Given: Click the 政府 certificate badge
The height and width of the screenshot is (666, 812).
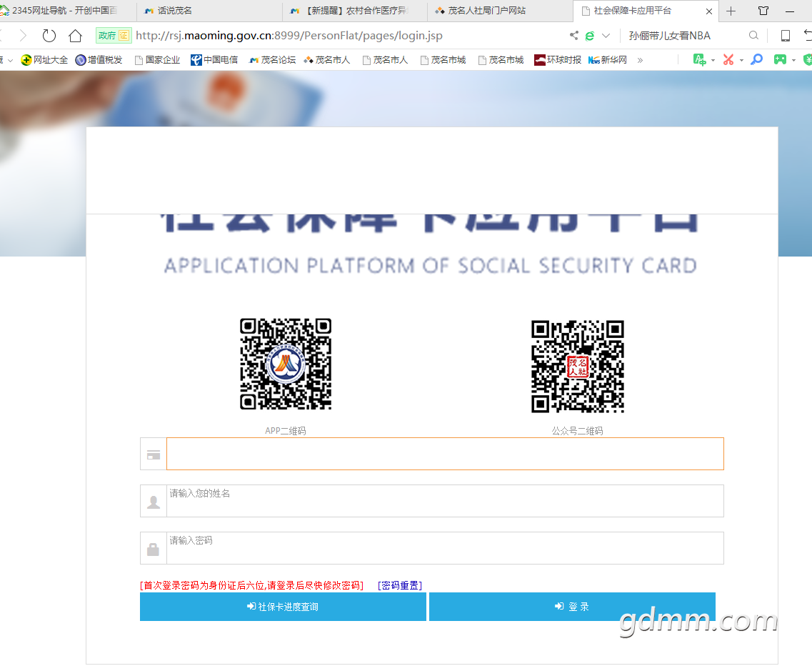Looking at the screenshot, I should click(114, 36).
